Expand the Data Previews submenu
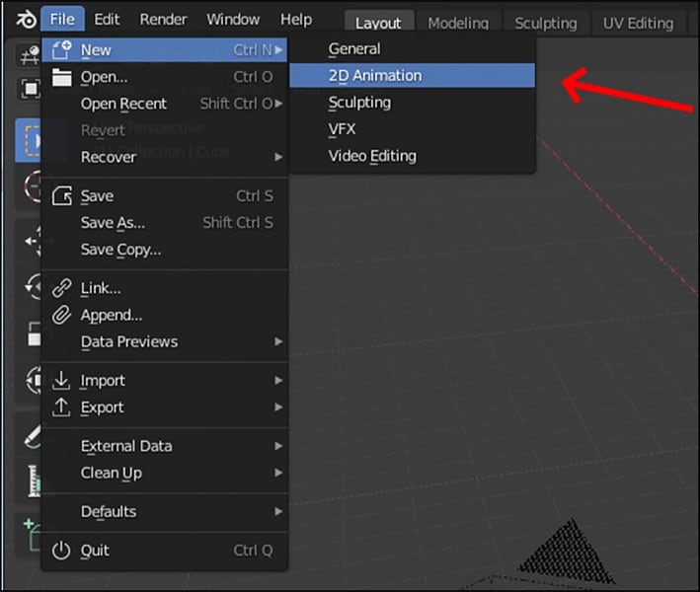Image resolution: width=700 pixels, height=592 pixels. 165,341
